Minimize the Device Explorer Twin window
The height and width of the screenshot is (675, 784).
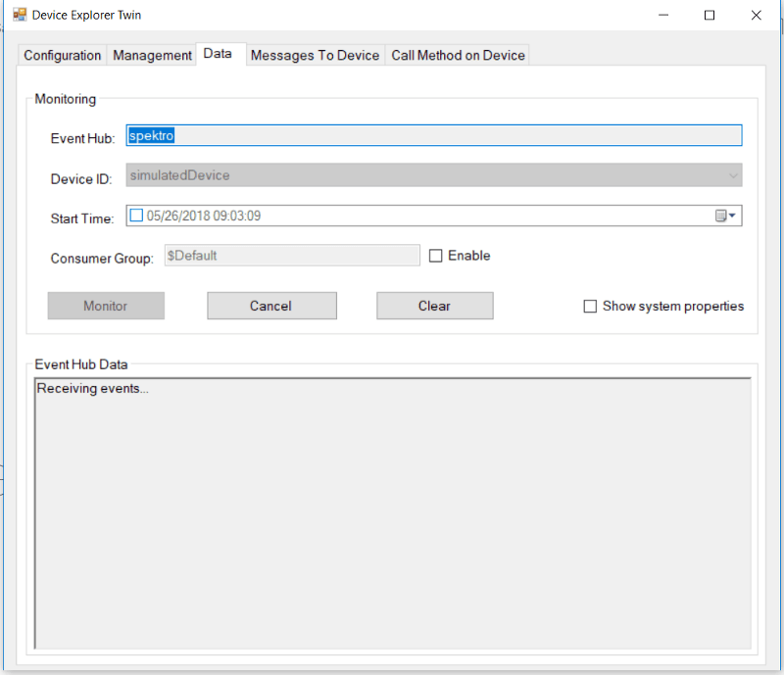coord(663,15)
